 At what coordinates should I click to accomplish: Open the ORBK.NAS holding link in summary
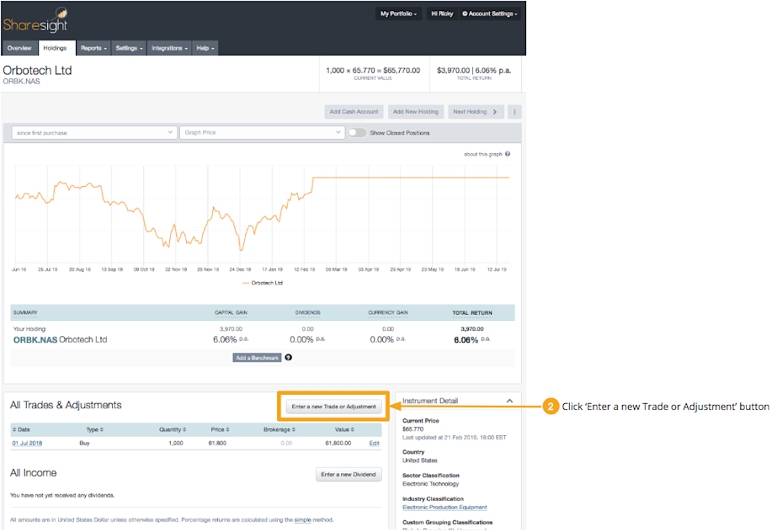click(35, 339)
